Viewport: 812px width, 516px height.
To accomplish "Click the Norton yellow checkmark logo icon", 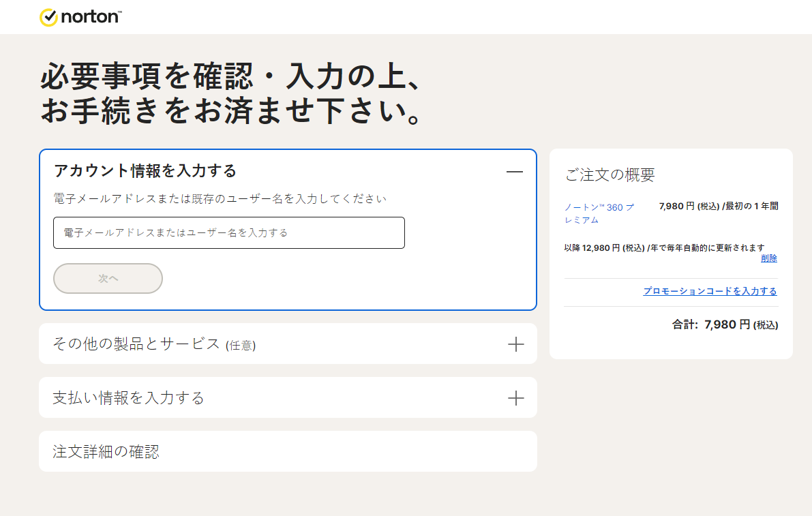I will coord(48,17).
